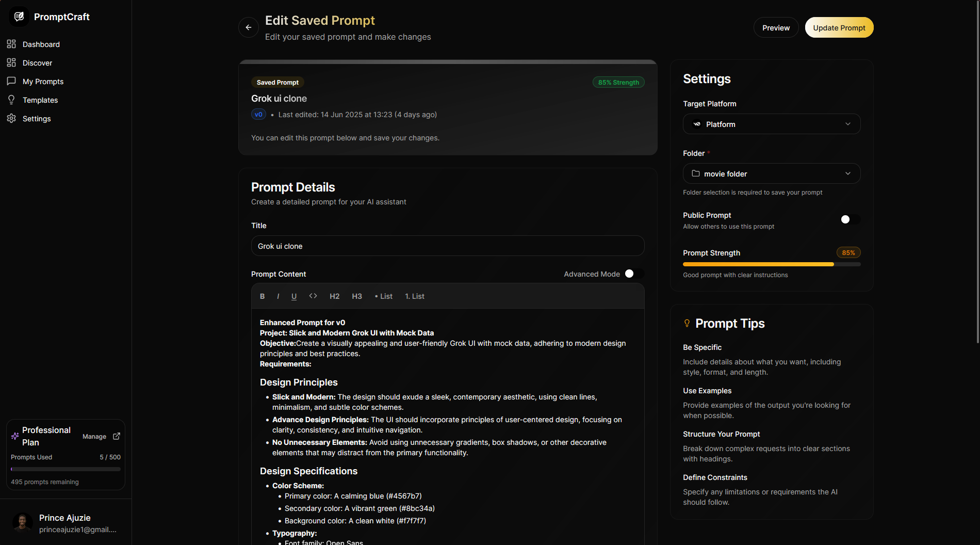Insert code block with code icon
This screenshot has height=545, width=980.
(x=313, y=296)
